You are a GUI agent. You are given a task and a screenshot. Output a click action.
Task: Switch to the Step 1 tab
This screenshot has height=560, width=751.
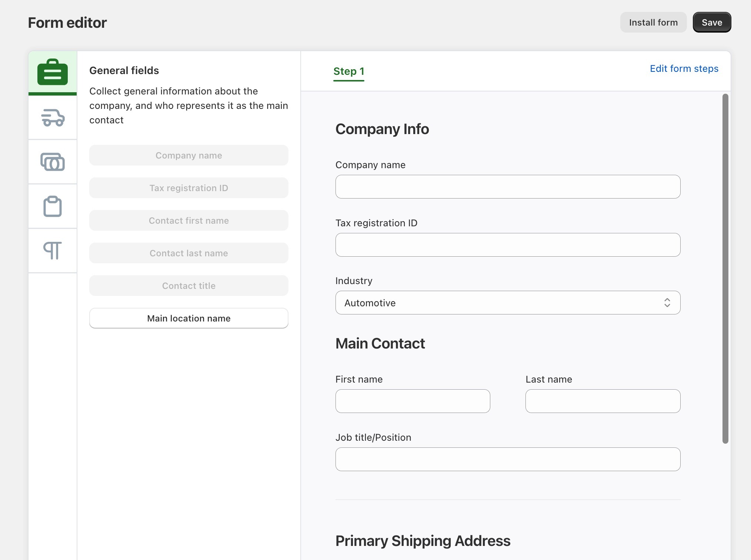click(x=349, y=71)
